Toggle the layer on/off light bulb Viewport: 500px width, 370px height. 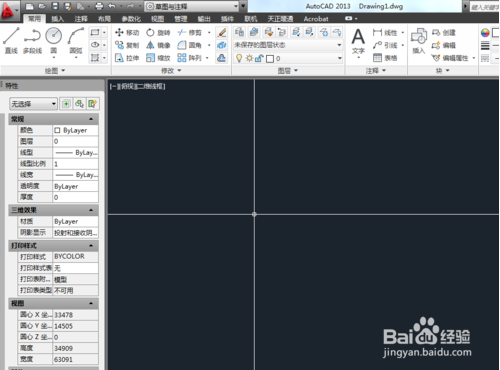tap(239, 59)
